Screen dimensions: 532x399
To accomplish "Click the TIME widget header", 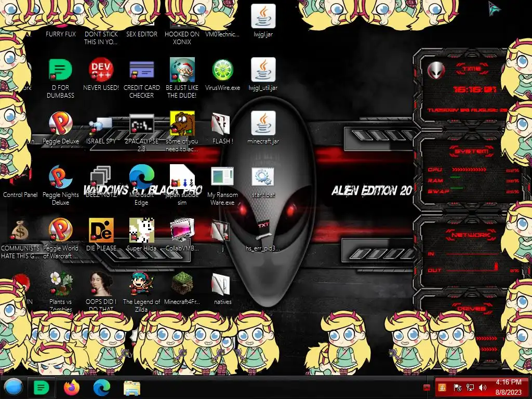I will coord(472,69).
